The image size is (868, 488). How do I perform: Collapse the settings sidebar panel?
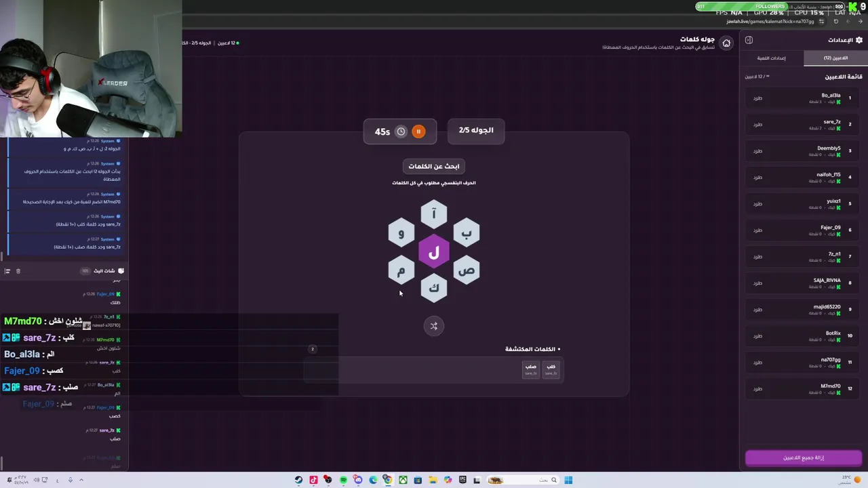pyautogui.click(x=749, y=40)
